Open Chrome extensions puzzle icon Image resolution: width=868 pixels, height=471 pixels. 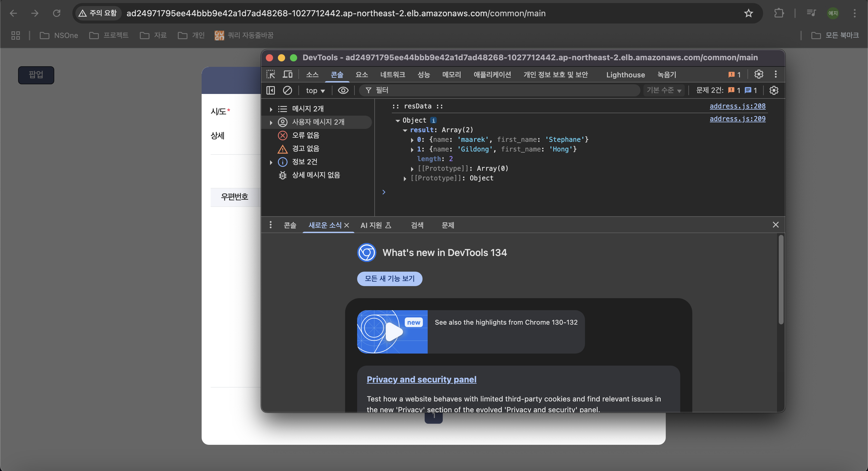coord(779,13)
